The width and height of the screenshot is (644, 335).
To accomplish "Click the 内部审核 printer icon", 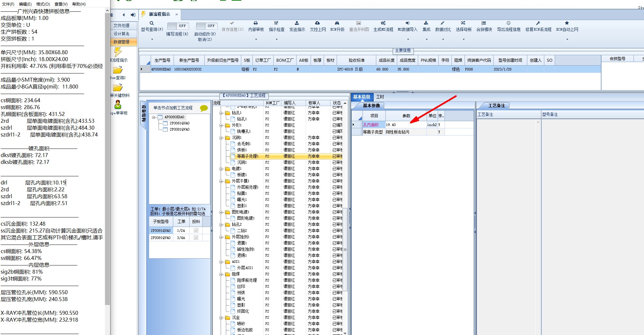I will (256, 23).
